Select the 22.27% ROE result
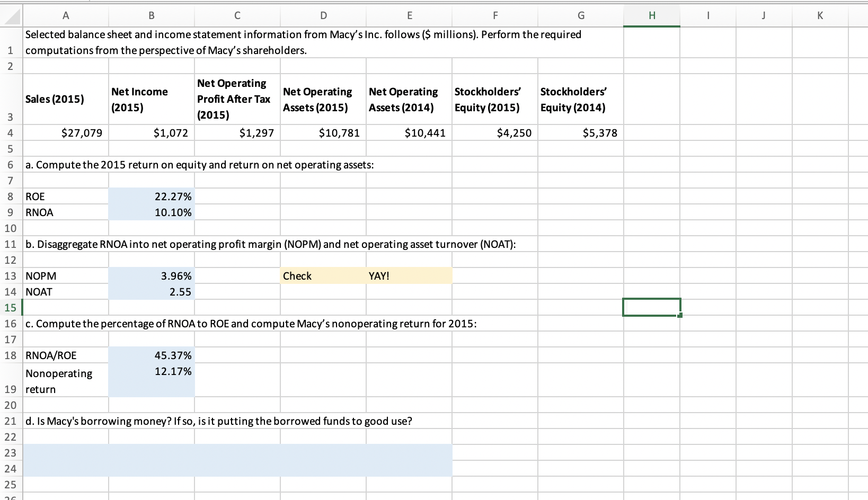The image size is (868, 500). pos(152,197)
